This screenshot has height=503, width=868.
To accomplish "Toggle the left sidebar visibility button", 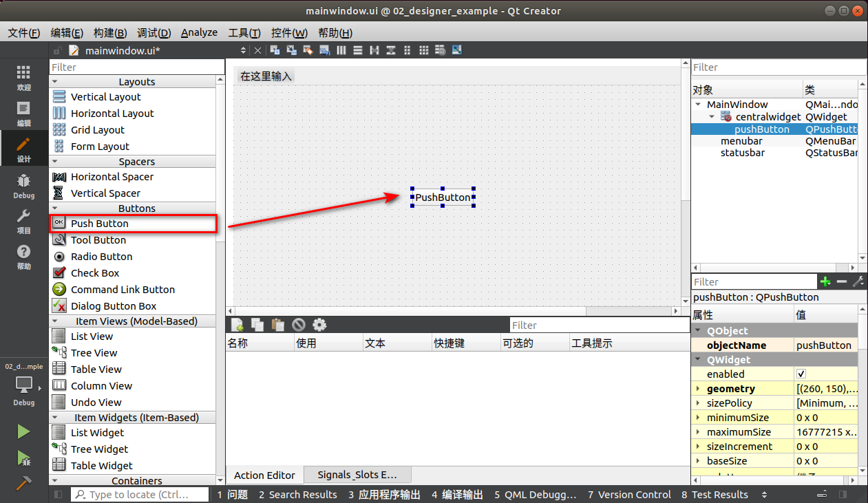I will pyautogui.click(x=58, y=494).
